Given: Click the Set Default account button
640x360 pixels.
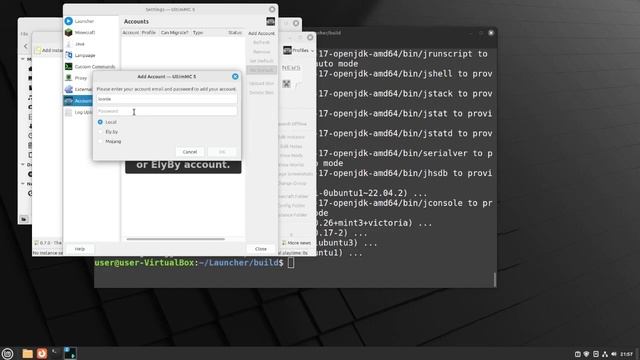Looking at the screenshot, I should coord(261,61).
